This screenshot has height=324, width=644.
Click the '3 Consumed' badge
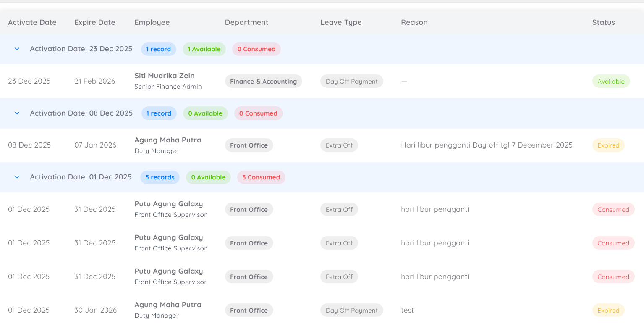[x=261, y=177]
